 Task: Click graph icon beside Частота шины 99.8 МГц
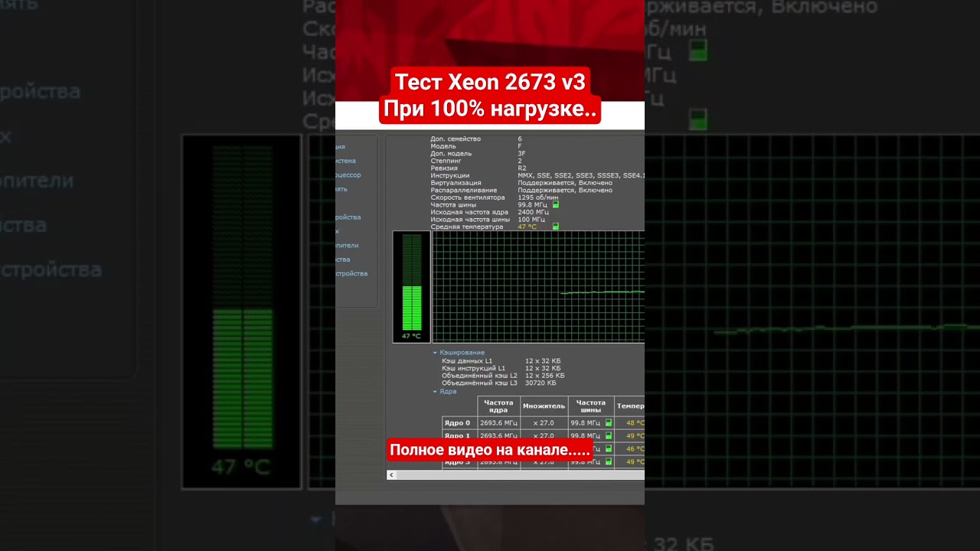556,204
